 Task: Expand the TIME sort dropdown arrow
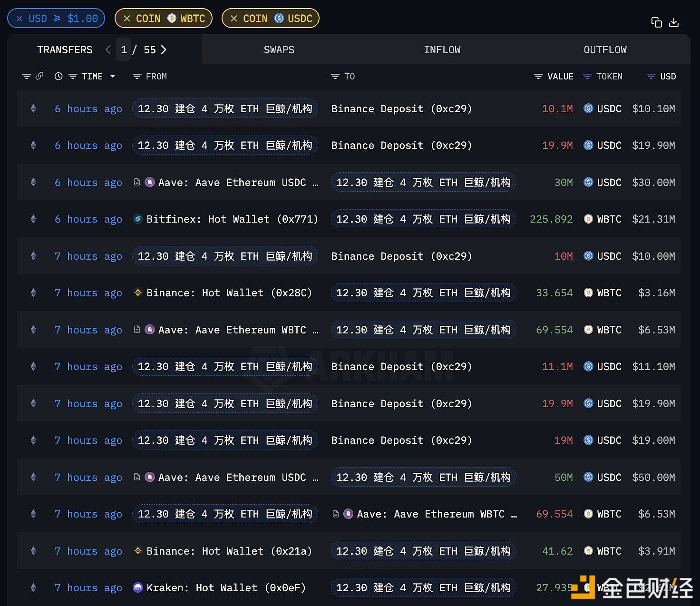(113, 76)
